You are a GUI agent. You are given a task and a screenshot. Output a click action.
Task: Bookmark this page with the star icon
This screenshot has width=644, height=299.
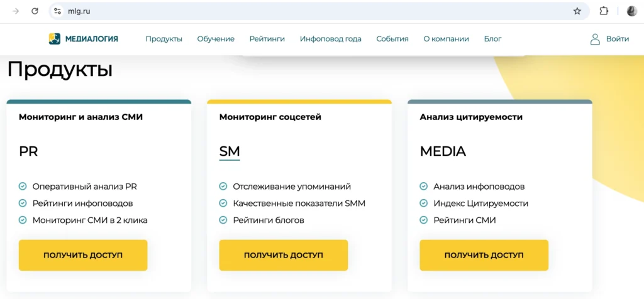577,11
